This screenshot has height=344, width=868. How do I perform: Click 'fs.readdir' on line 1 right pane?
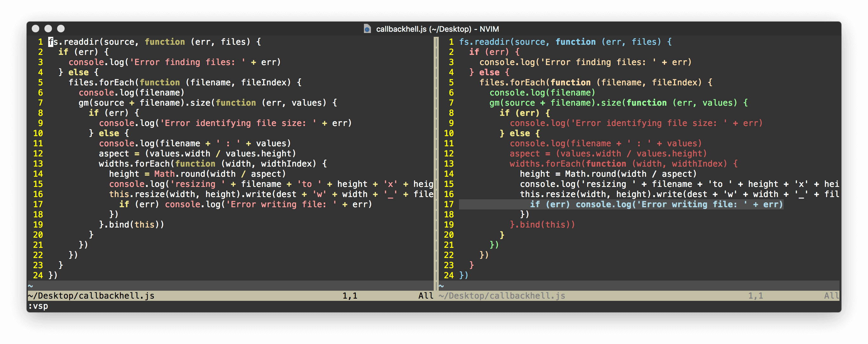coord(485,42)
